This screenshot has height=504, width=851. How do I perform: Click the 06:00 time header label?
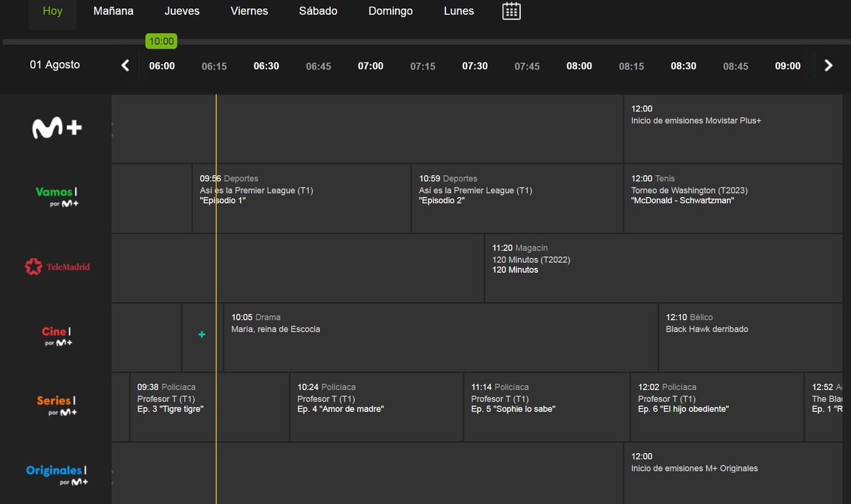(x=162, y=66)
